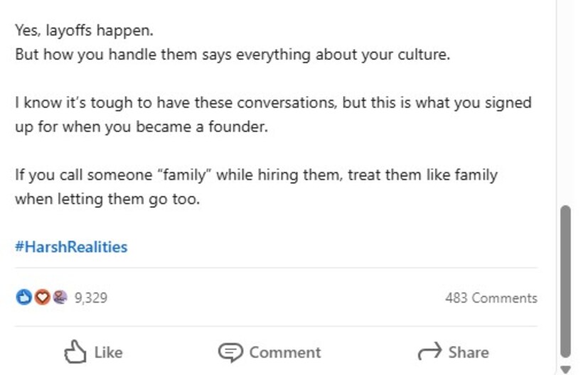The height and width of the screenshot is (375, 588).
Task: Click the Share arrow icon
Action: [429, 352]
